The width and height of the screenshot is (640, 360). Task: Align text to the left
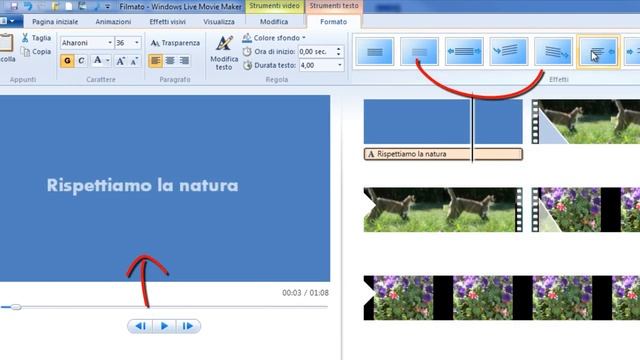[x=156, y=61]
